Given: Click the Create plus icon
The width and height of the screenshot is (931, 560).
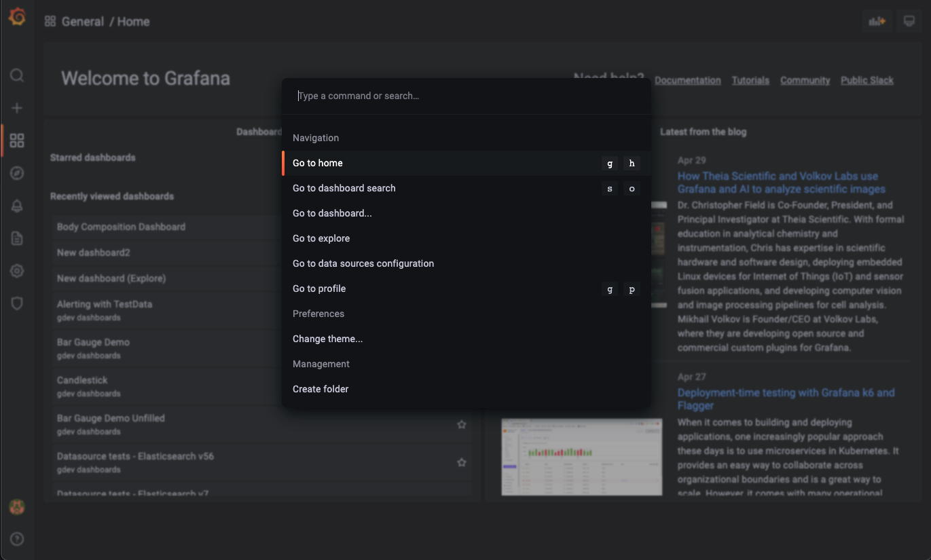Looking at the screenshot, I should (17, 108).
